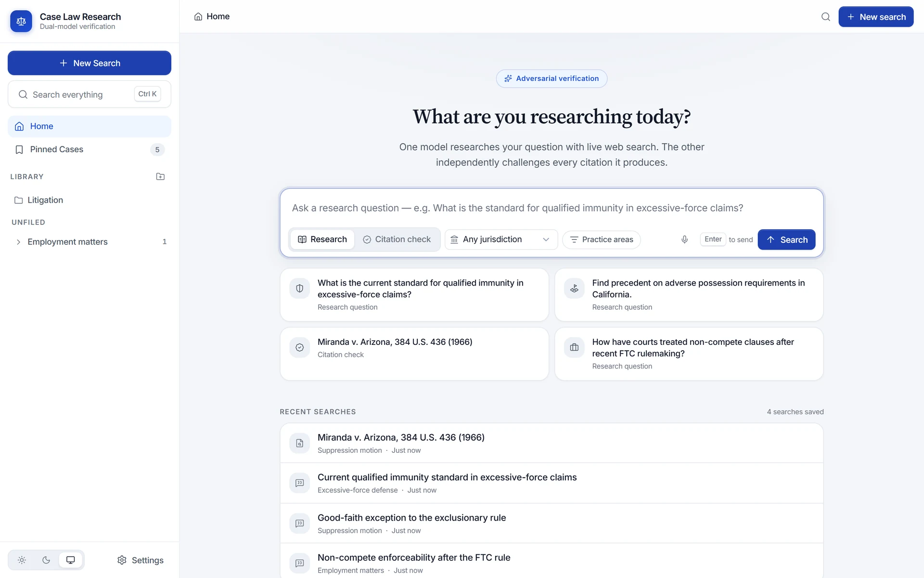Click the home icon in the breadcrumb
Viewport: 924px width, 578px height.
click(x=198, y=17)
